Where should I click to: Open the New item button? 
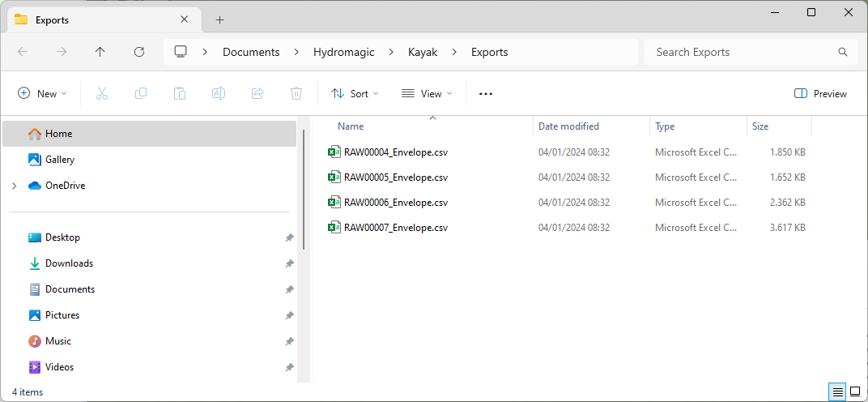pyautogui.click(x=42, y=94)
